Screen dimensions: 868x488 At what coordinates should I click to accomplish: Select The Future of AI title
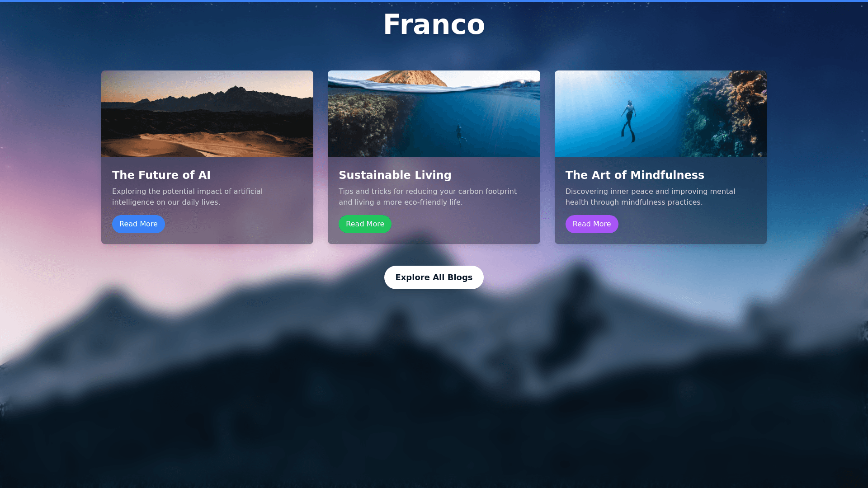(x=161, y=175)
